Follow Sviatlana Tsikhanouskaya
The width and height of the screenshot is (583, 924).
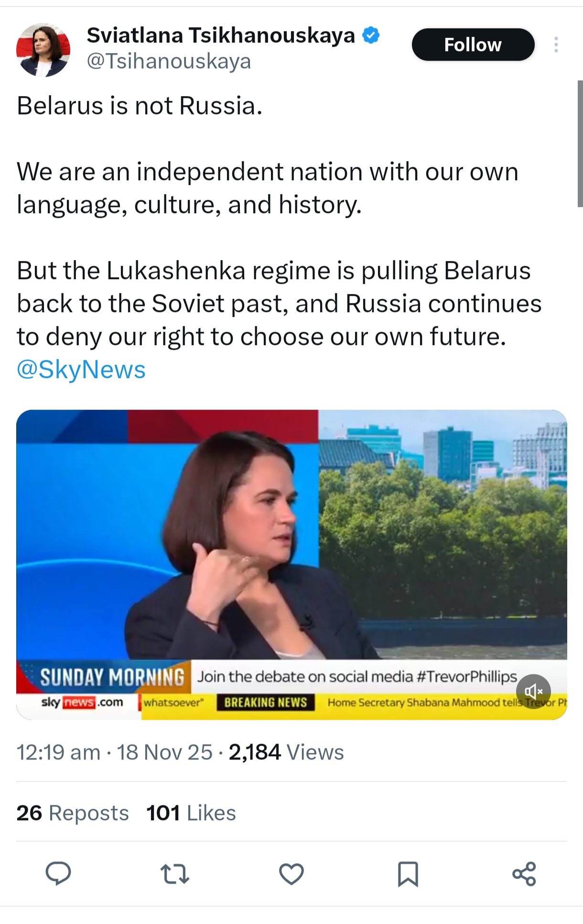click(473, 45)
